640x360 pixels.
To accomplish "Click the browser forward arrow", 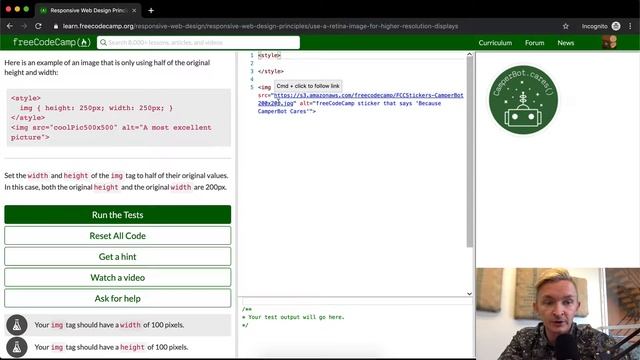I will pyautogui.click(x=24, y=26).
